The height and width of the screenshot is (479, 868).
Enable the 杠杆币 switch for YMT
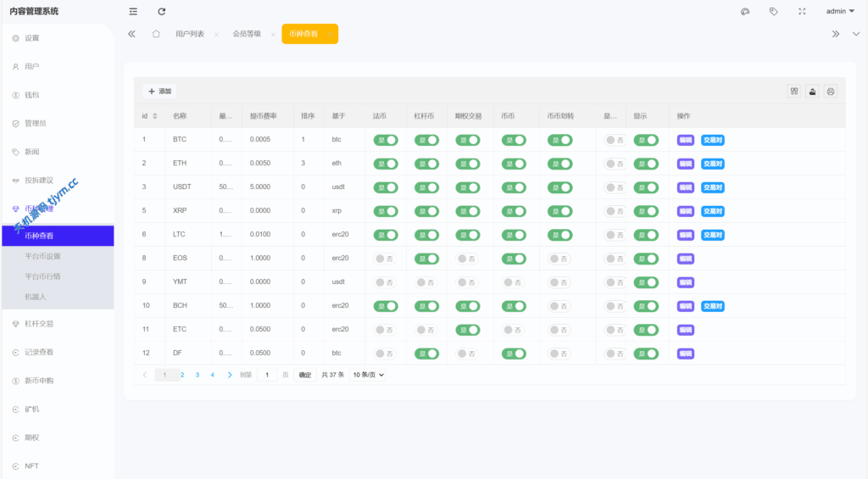click(426, 282)
